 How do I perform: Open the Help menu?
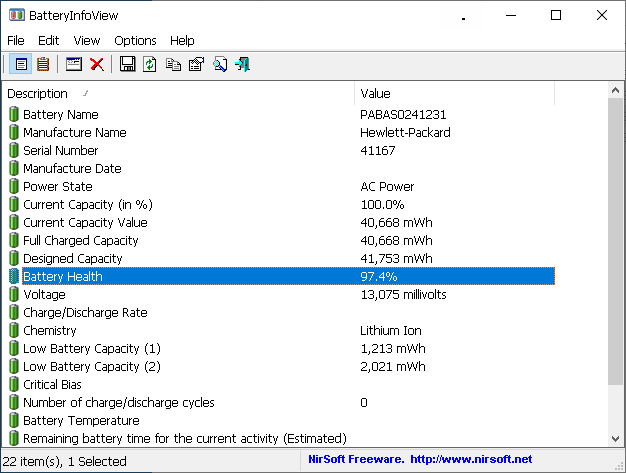pyautogui.click(x=182, y=40)
